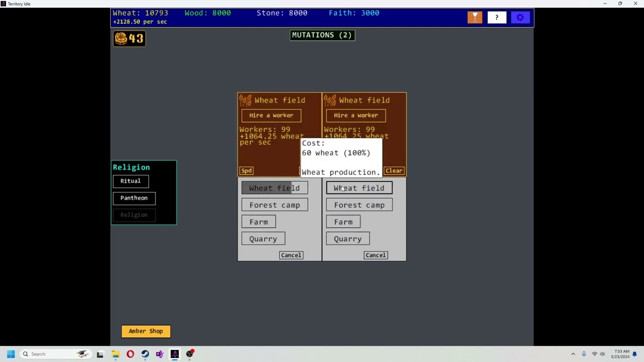
Task: Select Wheat field in left build list
Action: 275,188
